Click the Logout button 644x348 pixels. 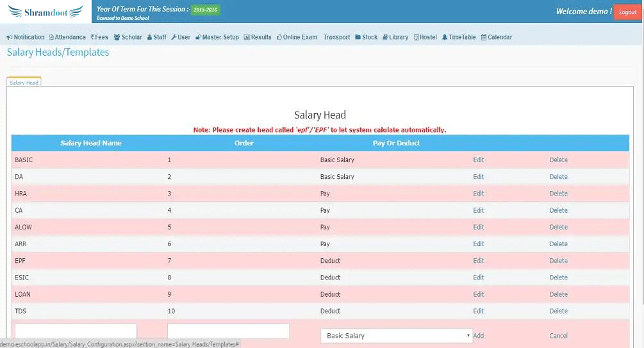click(x=627, y=12)
